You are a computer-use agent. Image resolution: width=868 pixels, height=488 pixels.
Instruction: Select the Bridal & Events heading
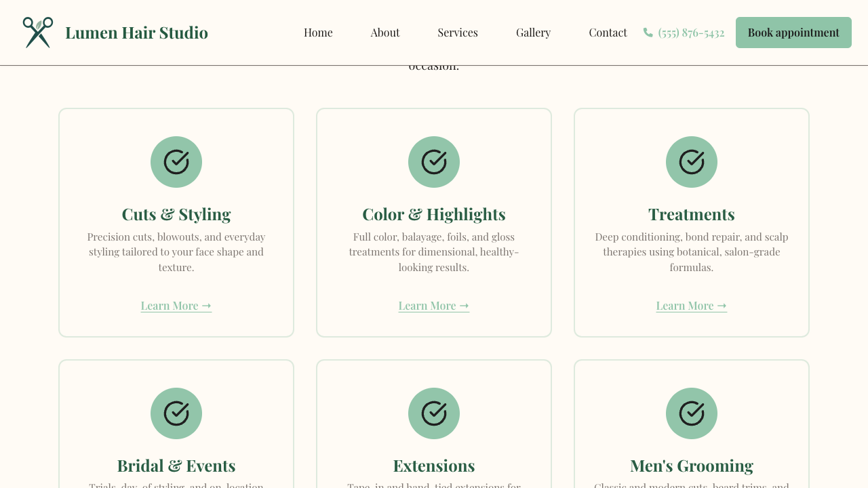click(x=176, y=466)
